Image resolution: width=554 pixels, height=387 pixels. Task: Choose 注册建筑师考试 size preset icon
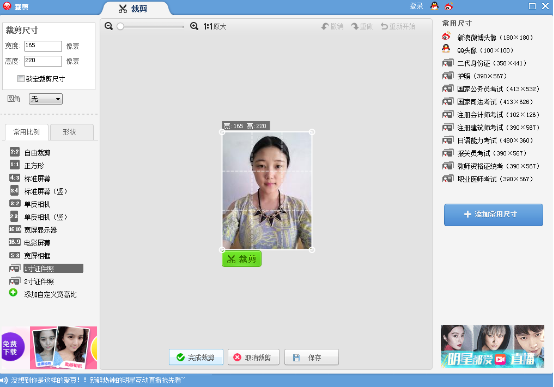click(447, 127)
